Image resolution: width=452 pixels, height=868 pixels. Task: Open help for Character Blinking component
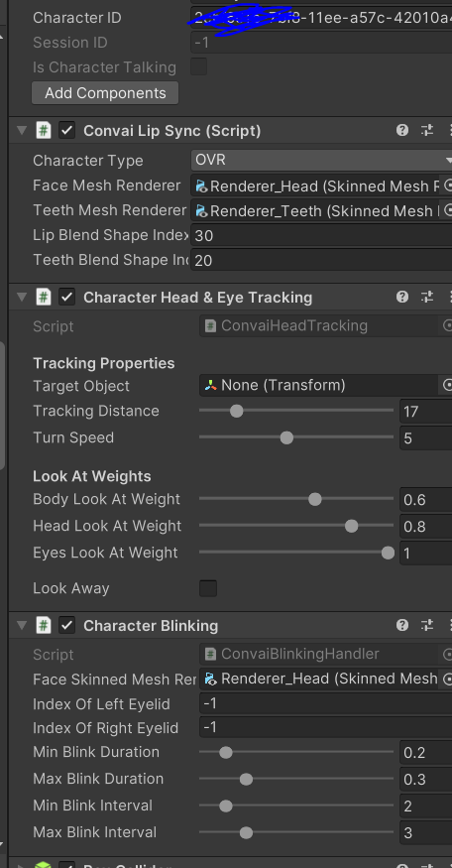(402, 625)
